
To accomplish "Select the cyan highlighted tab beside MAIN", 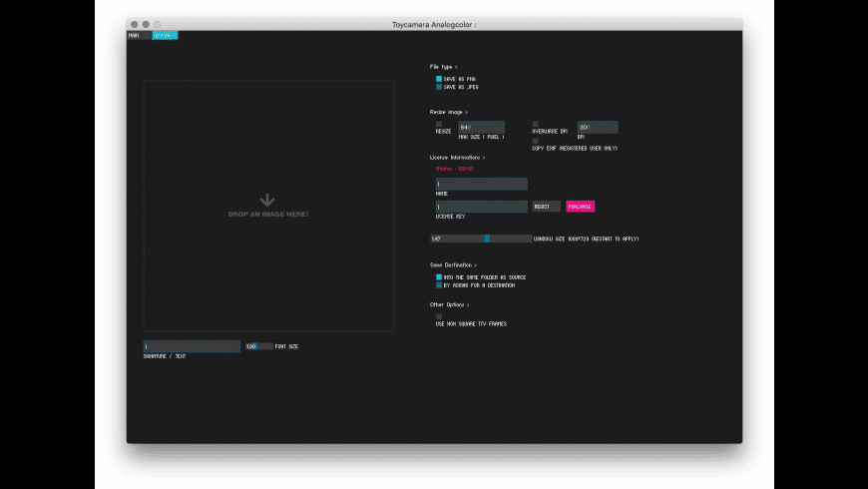I will point(165,36).
